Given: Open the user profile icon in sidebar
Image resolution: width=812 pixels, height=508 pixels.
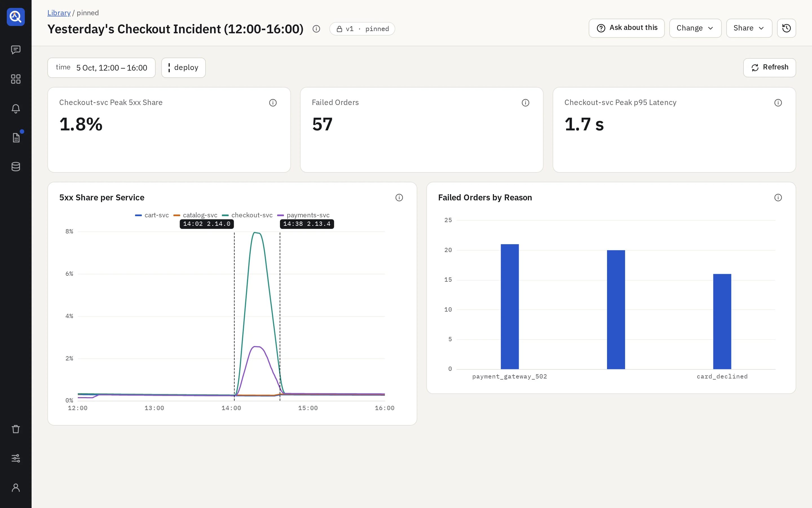Looking at the screenshot, I should [x=16, y=487].
